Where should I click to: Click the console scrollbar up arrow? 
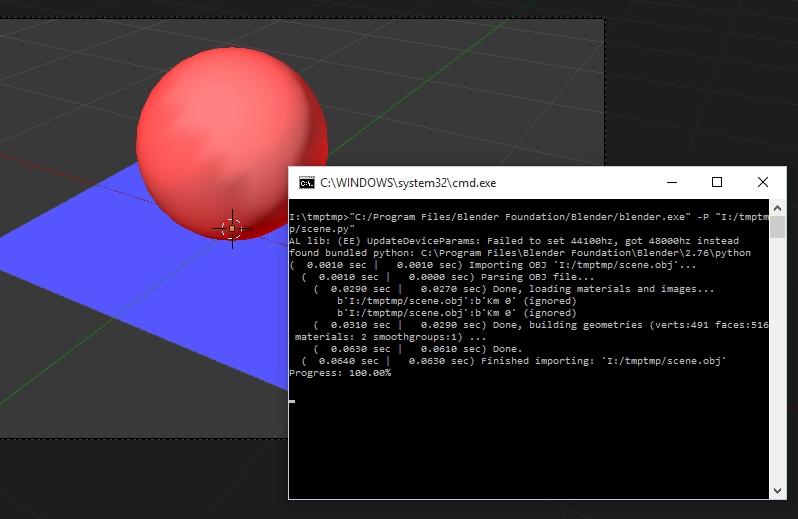click(x=777, y=208)
